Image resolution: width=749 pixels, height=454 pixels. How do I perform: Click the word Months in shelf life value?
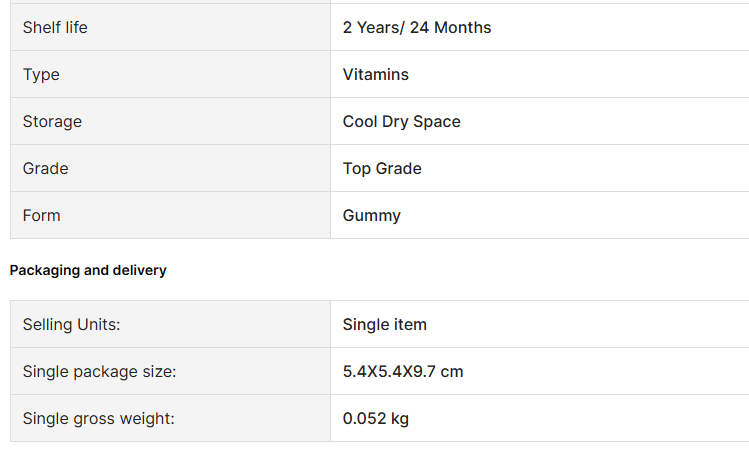pyautogui.click(x=464, y=28)
